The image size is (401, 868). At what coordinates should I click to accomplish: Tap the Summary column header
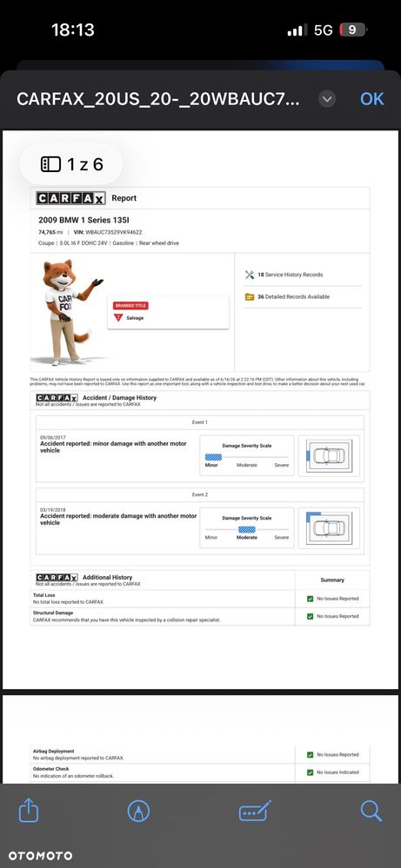[332, 580]
